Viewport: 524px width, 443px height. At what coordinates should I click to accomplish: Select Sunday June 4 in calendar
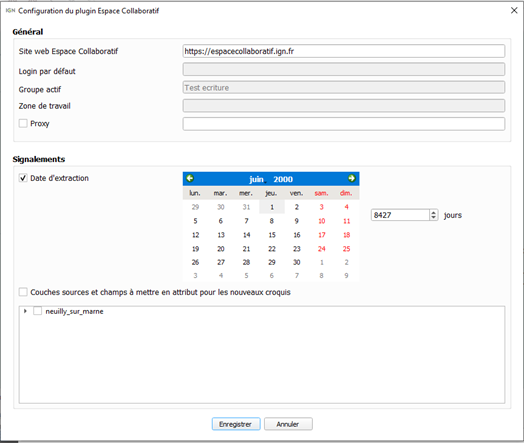point(347,207)
